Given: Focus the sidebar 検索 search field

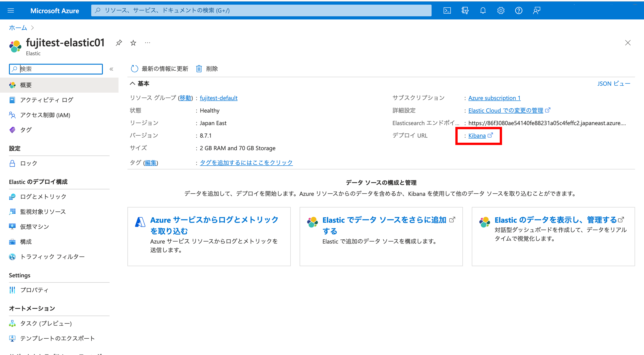Looking at the screenshot, I should pos(56,69).
